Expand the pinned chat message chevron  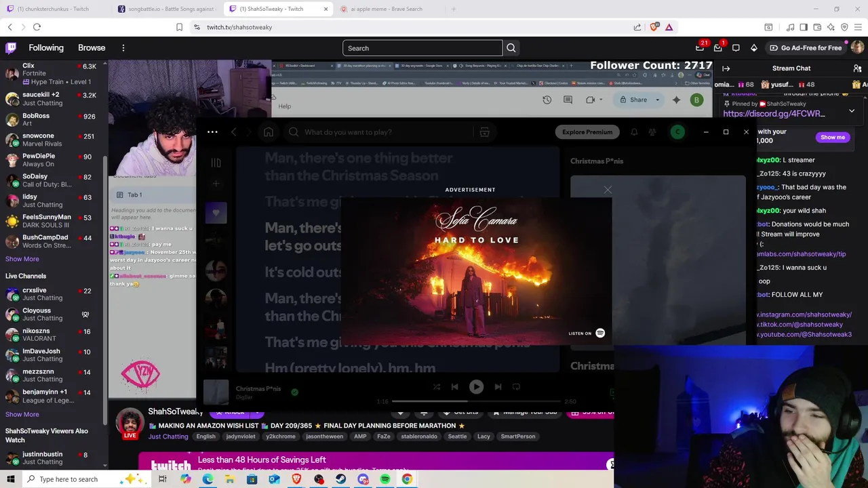pyautogui.click(x=852, y=110)
